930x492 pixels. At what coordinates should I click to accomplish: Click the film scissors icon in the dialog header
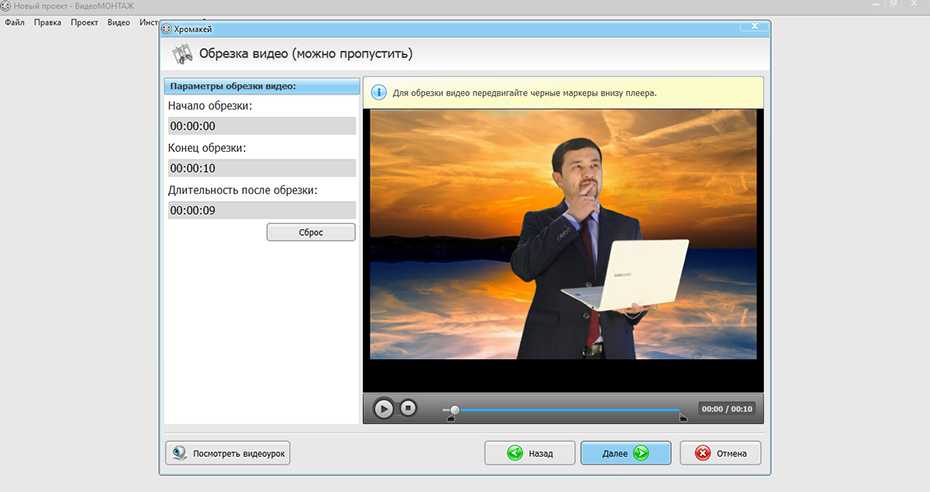click(182, 54)
